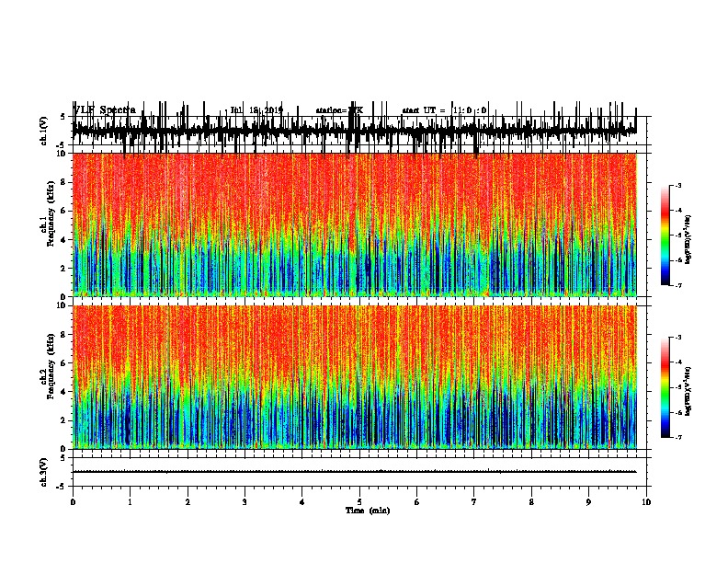
Task: Click time axis tick label '5'
Action: pyautogui.click(x=359, y=502)
